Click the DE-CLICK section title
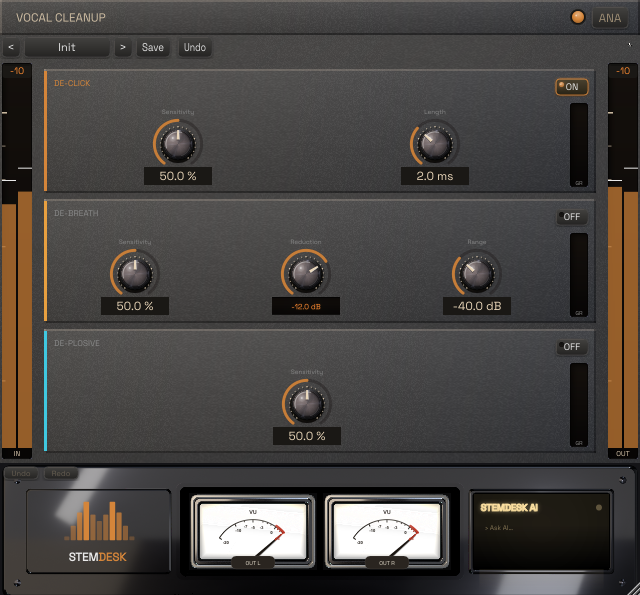The image size is (640, 595). point(72,83)
